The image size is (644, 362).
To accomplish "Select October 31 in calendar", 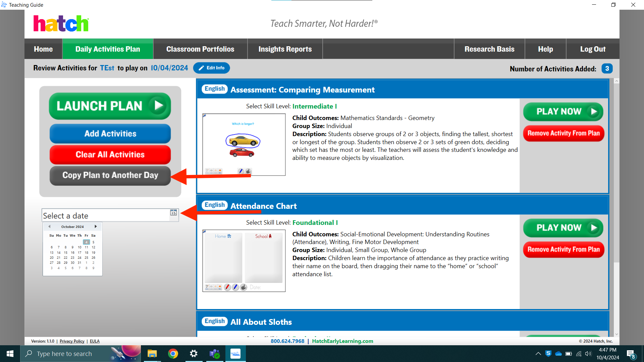I will tap(79, 263).
